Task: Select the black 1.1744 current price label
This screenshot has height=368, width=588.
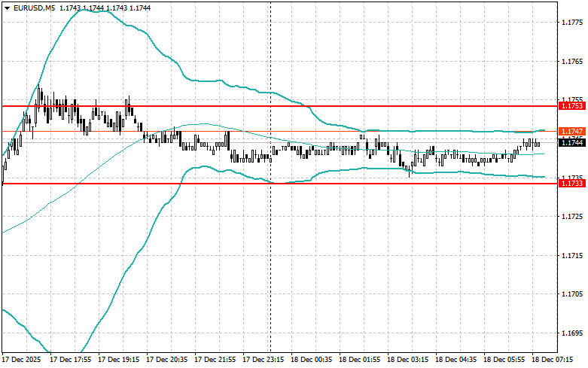Action: pyautogui.click(x=572, y=142)
